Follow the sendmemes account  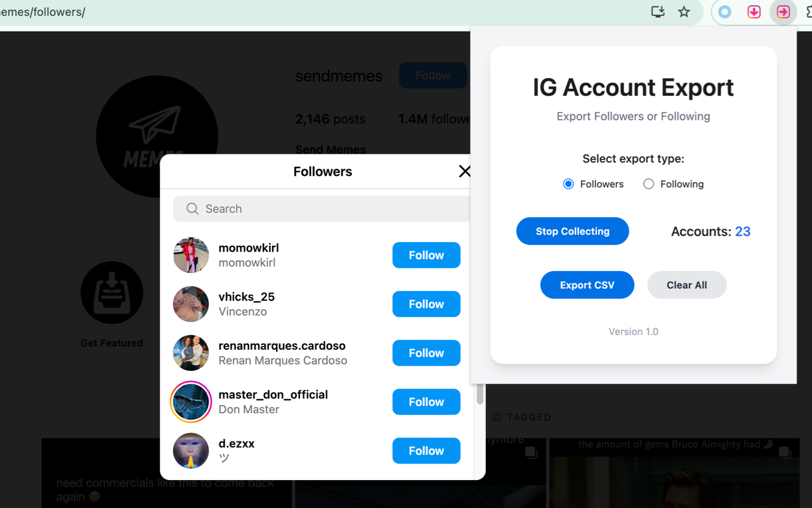[433, 75]
